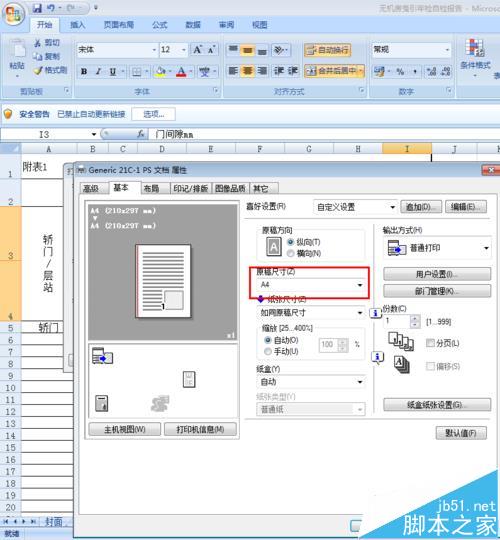Click security warning 选项 button
The height and width of the screenshot is (540, 500).
[x=154, y=114]
